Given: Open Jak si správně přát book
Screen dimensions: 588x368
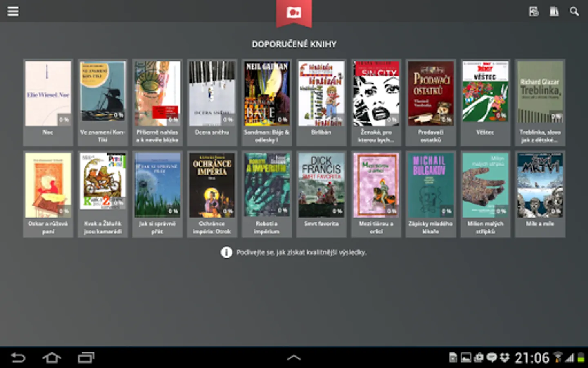Looking at the screenshot, I should coord(157,194).
